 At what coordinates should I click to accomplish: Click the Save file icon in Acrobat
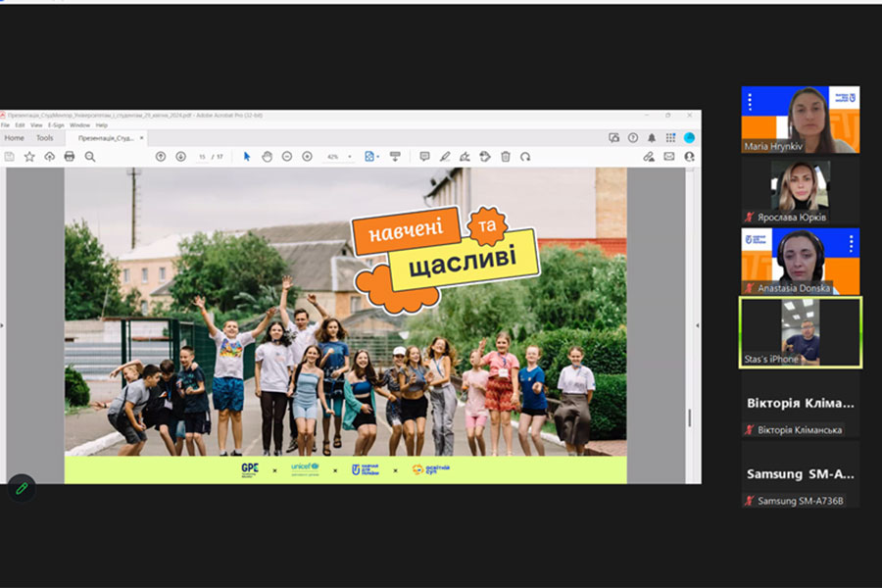(9, 157)
